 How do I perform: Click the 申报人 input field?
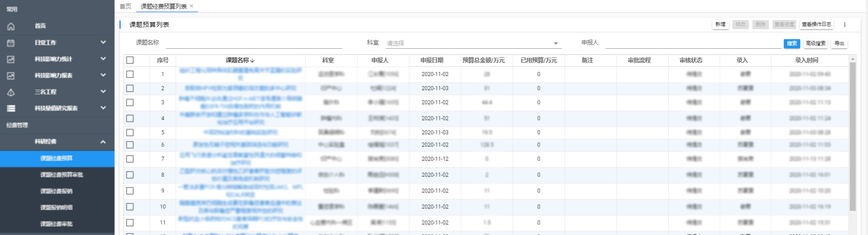[692, 43]
